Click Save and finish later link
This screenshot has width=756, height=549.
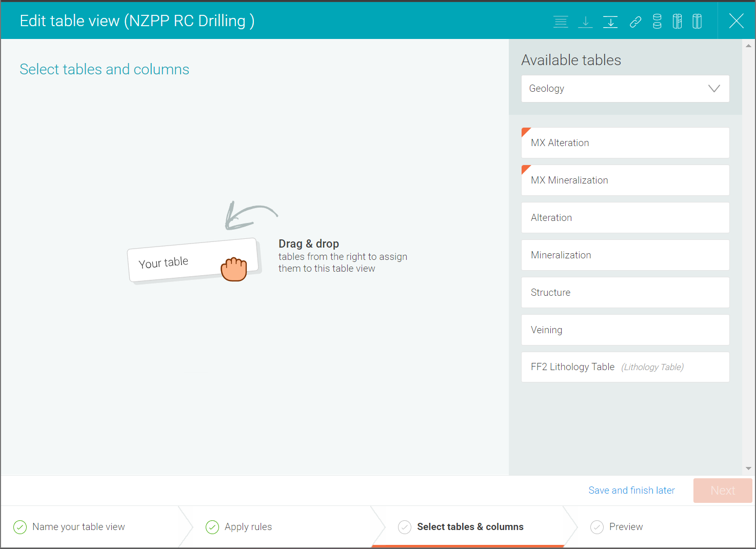[x=631, y=491]
